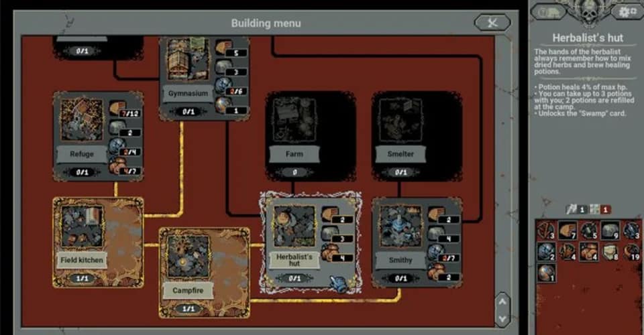Click the 1/1 counter on Field kitchen
The height and width of the screenshot is (335, 644).
[x=82, y=279]
